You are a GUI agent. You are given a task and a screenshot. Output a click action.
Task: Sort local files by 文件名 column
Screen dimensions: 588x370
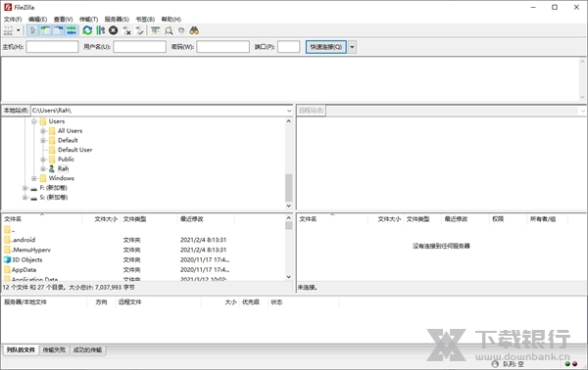pyautogui.click(x=42, y=219)
